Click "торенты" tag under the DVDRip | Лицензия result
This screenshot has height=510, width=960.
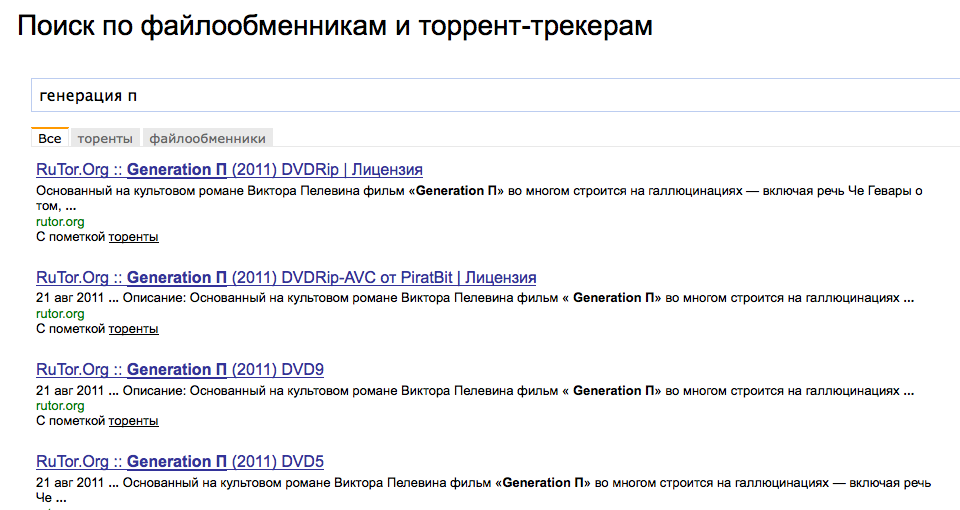(x=133, y=237)
